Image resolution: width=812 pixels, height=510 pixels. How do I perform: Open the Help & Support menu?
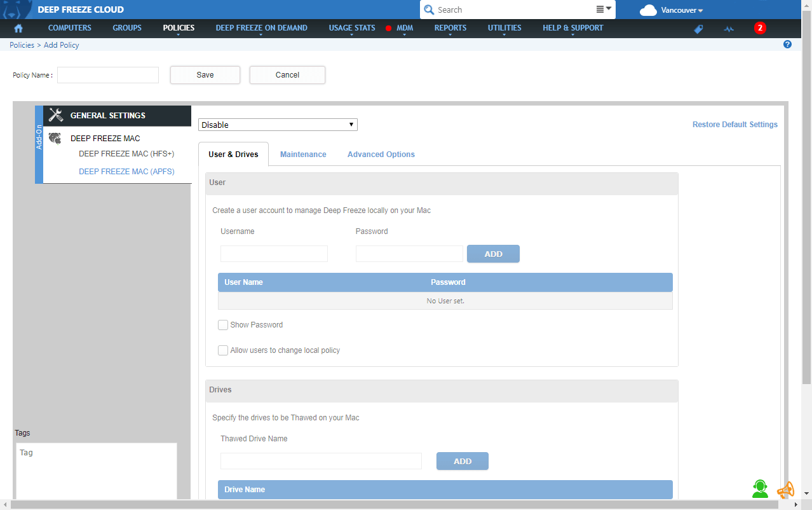[573, 28]
